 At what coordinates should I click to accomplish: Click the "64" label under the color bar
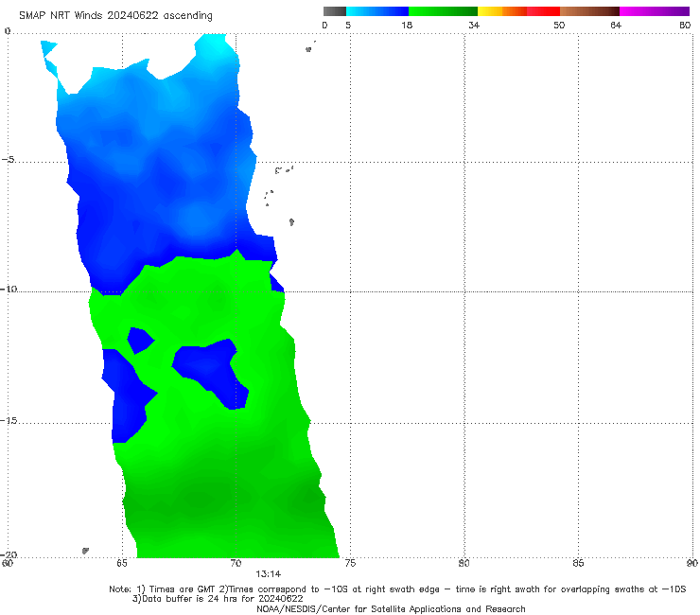click(616, 25)
